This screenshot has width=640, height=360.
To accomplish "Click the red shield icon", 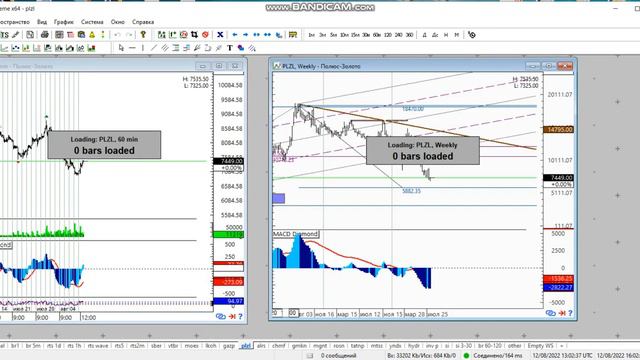I will click(x=205, y=35).
